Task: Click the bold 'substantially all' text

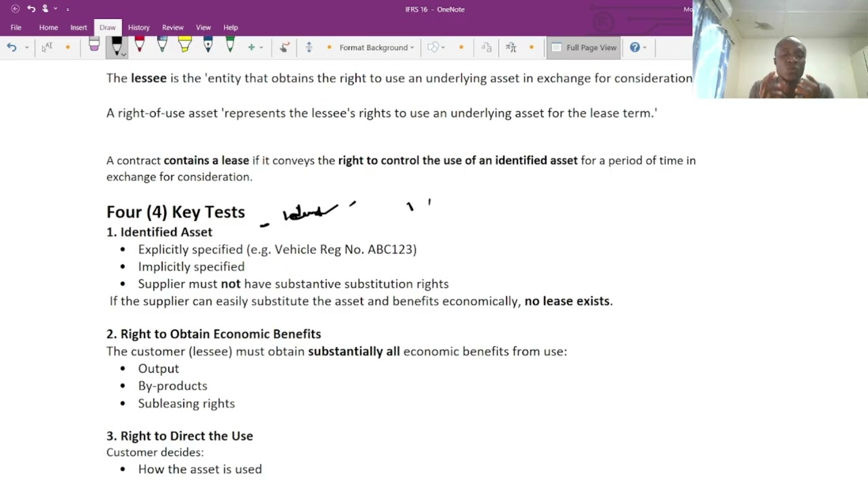Action: (x=354, y=351)
